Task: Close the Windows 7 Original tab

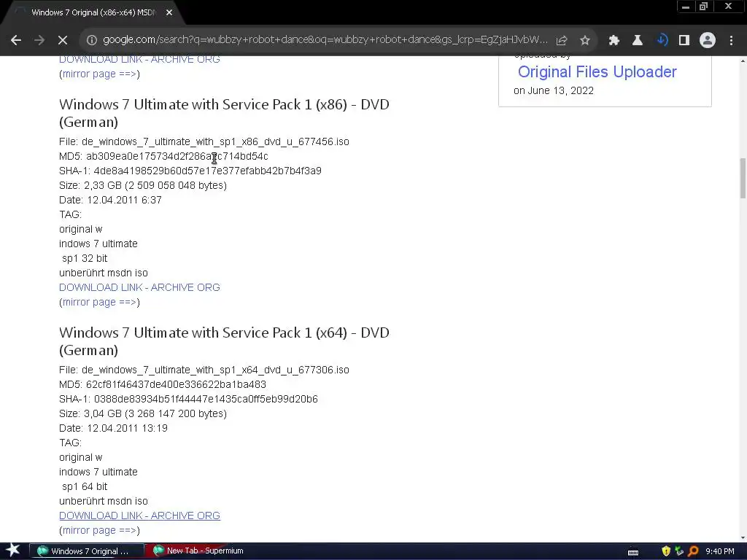Action: 169,13
